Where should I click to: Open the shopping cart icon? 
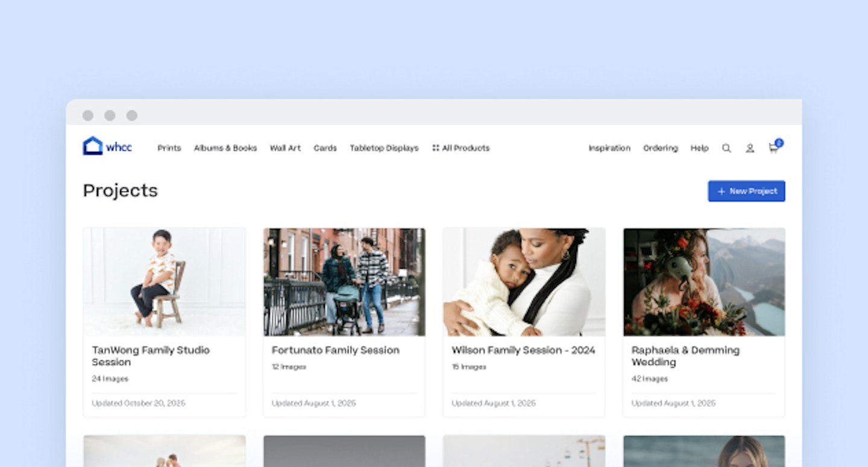(773, 148)
